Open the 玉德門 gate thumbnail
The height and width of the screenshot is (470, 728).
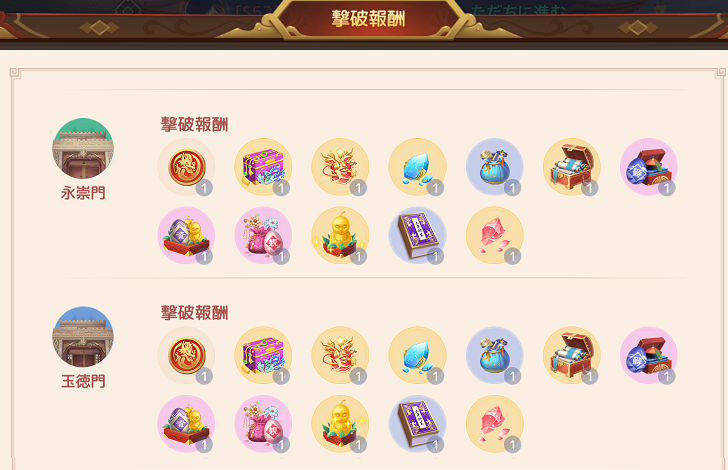[x=83, y=337]
